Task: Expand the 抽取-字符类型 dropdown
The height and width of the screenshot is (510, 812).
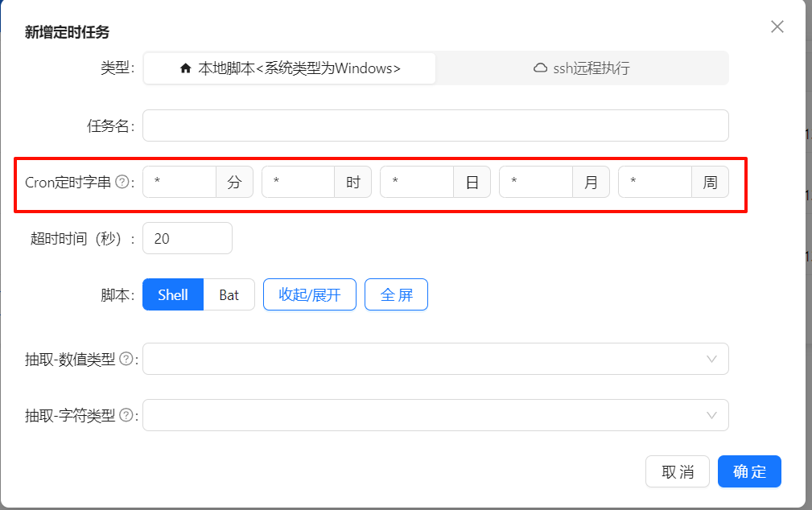Action: click(435, 415)
